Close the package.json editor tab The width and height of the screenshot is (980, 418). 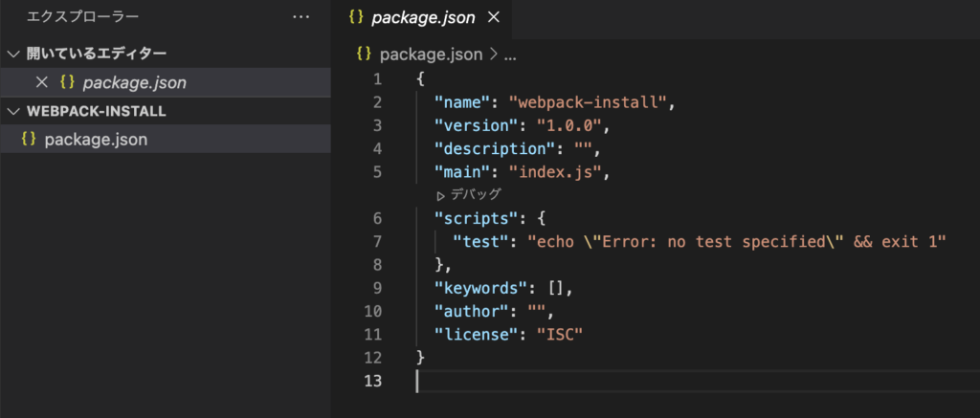point(494,17)
